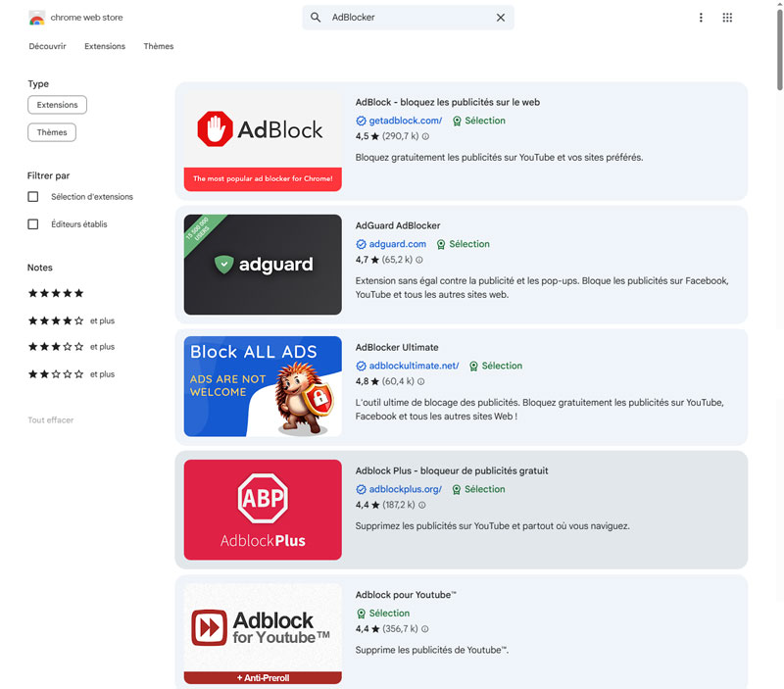Screen dimensions: 784x689
Task: Click the verified badge beside getadblock.com
Action: point(361,121)
